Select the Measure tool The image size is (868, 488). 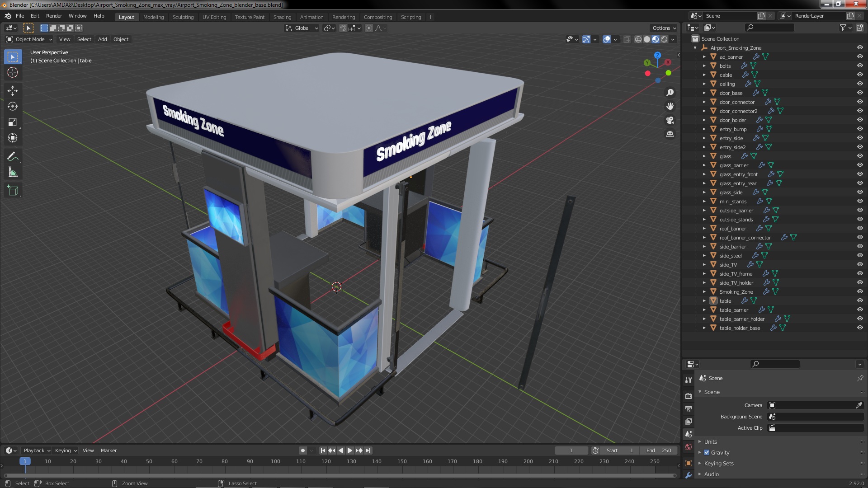click(x=13, y=173)
